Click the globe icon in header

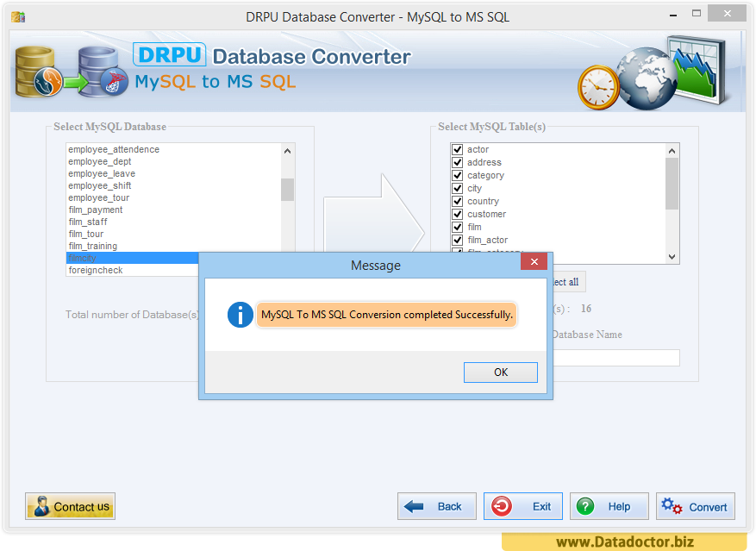(x=647, y=78)
